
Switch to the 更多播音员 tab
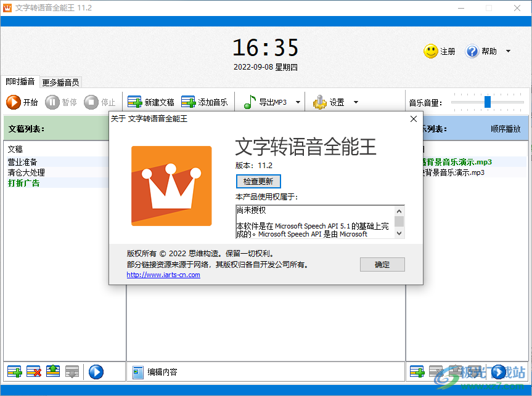(60, 83)
